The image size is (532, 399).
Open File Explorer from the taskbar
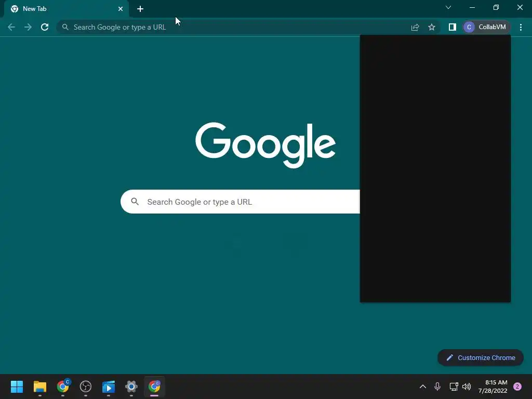coord(39,387)
